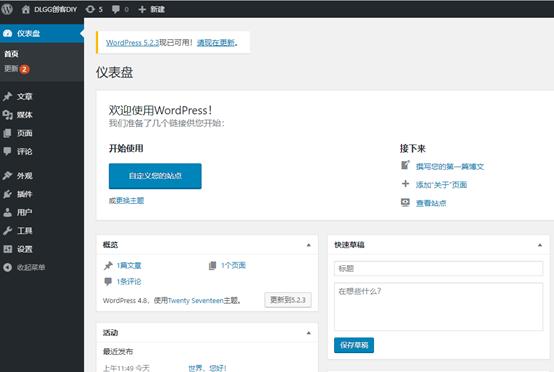The image size is (554, 372).
Task: Open the WordPress logo menu
Action: coord(7,9)
